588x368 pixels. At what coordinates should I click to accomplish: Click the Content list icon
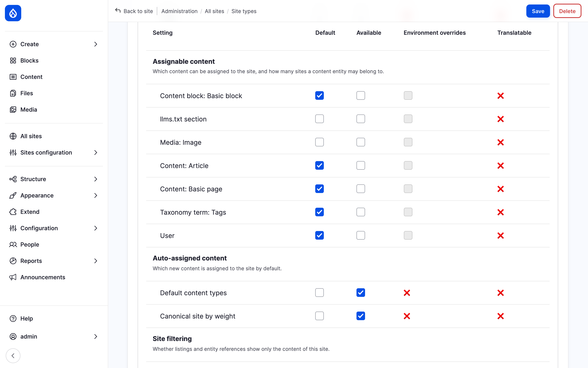pyautogui.click(x=13, y=77)
